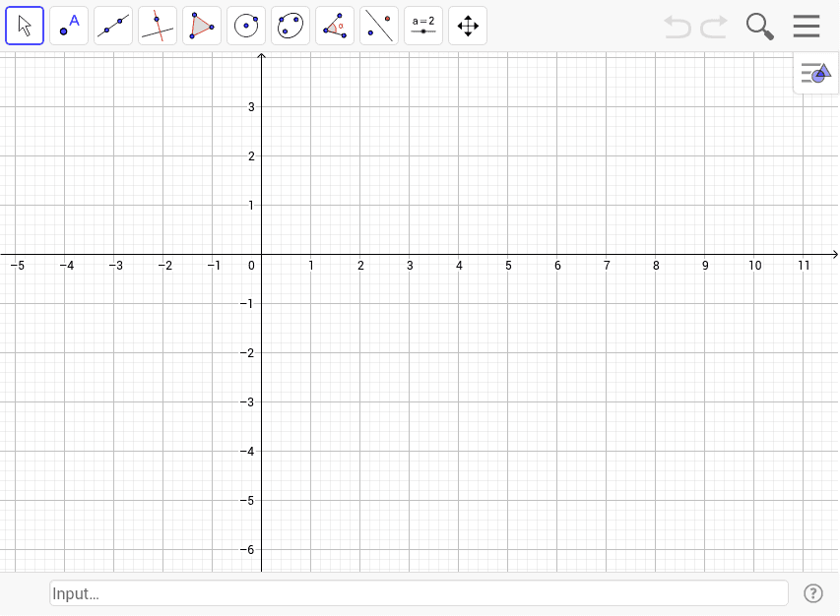This screenshot has width=840, height=616.
Task: Click the Undo arrow
Action: tap(678, 27)
